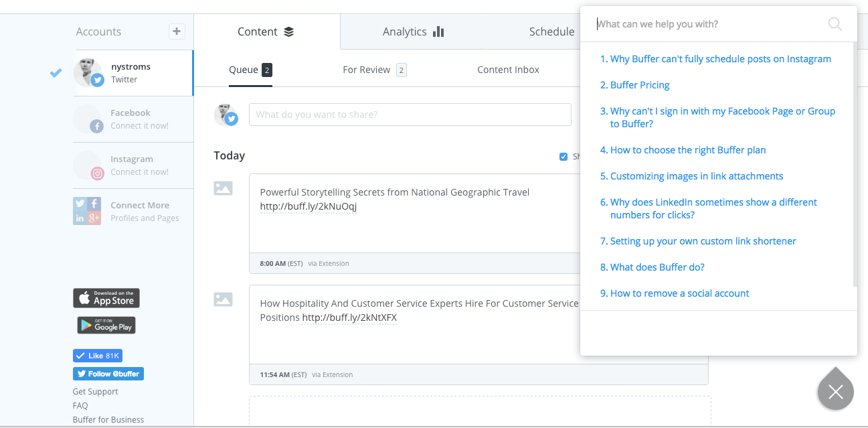
Task: Switch to the Analytics tab
Action: click(413, 31)
